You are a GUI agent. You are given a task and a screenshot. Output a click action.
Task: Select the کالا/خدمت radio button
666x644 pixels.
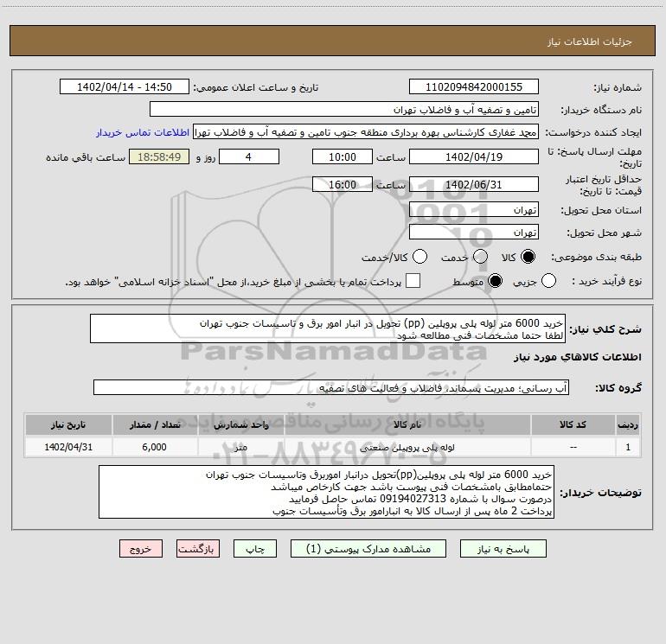[x=419, y=257]
